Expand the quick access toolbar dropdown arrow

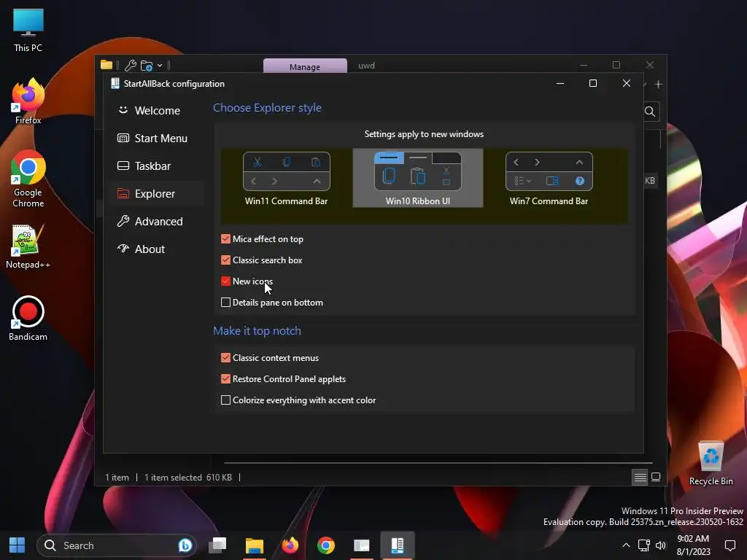point(160,65)
